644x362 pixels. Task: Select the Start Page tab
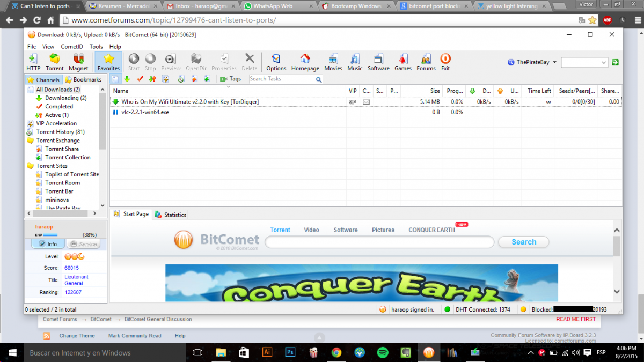pyautogui.click(x=131, y=214)
